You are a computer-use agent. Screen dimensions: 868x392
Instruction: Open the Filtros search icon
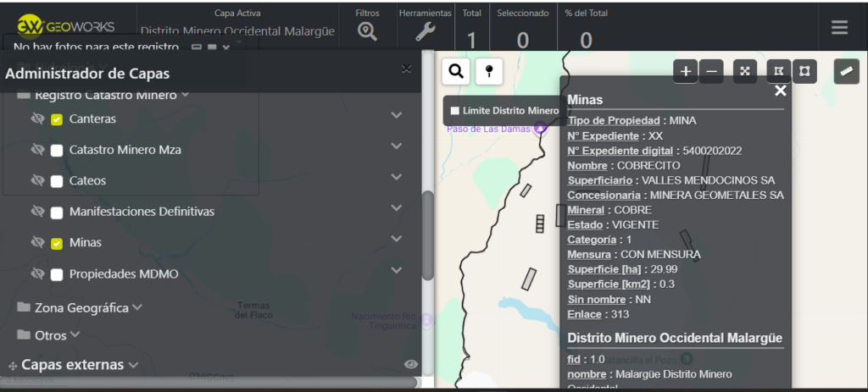click(x=366, y=31)
